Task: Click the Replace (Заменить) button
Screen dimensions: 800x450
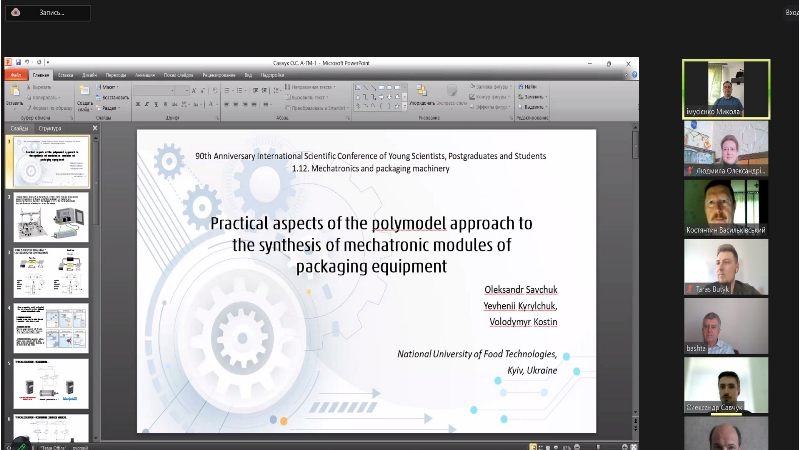Action: [534, 97]
